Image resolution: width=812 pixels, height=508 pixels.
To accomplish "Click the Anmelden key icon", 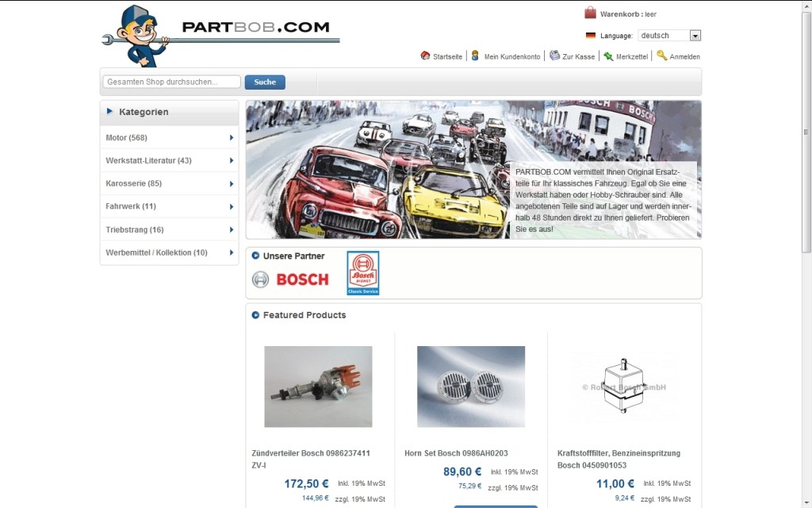I will click(661, 56).
